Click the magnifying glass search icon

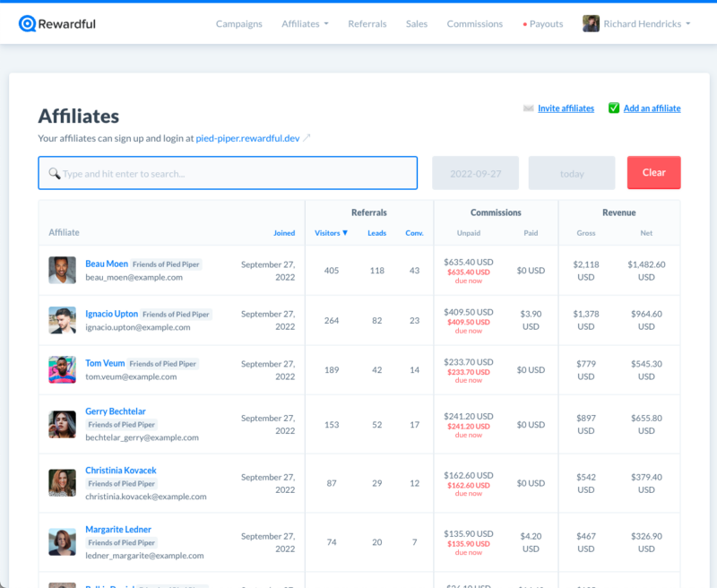(55, 173)
